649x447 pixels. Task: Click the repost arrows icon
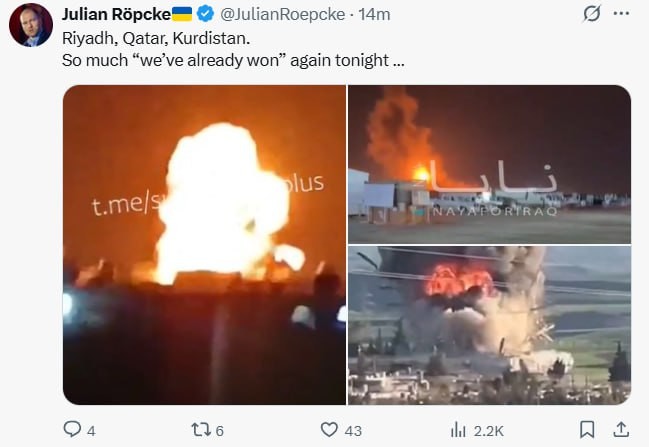201,430
